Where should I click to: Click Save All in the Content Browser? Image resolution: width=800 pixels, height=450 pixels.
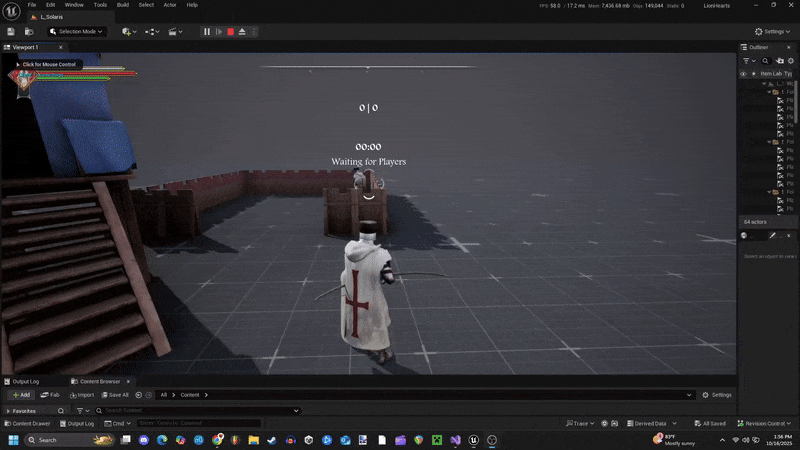(114, 395)
